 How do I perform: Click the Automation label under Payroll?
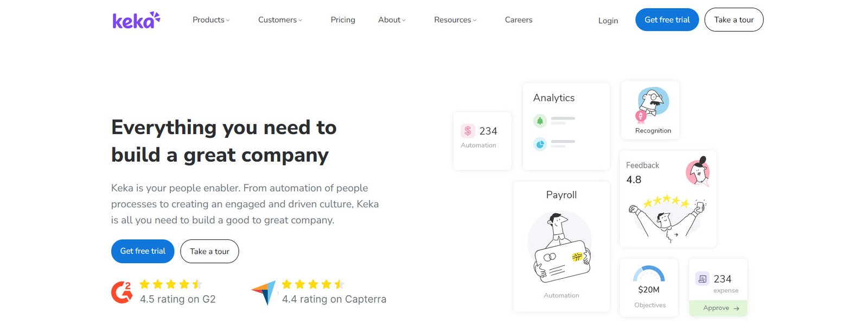[561, 296]
